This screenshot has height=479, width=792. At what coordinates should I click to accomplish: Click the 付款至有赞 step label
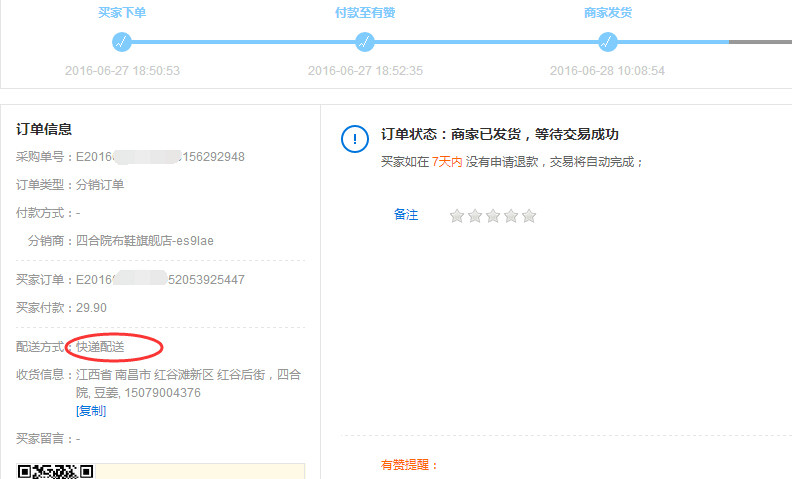[365, 13]
